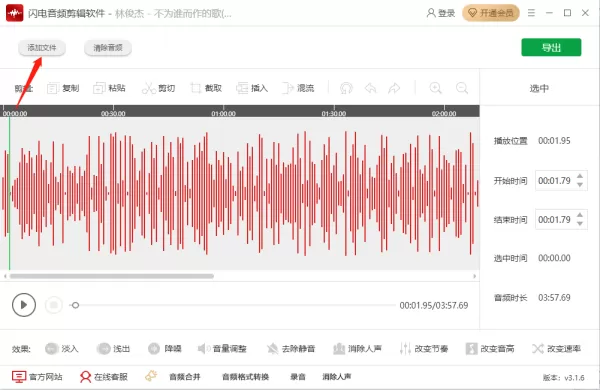Viewport: 600px width, 390px height.
Task: Play the audio with the play button
Action: [24, 305]
